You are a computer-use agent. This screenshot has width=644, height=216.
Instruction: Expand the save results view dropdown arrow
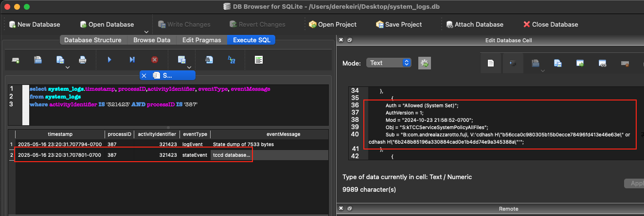[189, 67]
